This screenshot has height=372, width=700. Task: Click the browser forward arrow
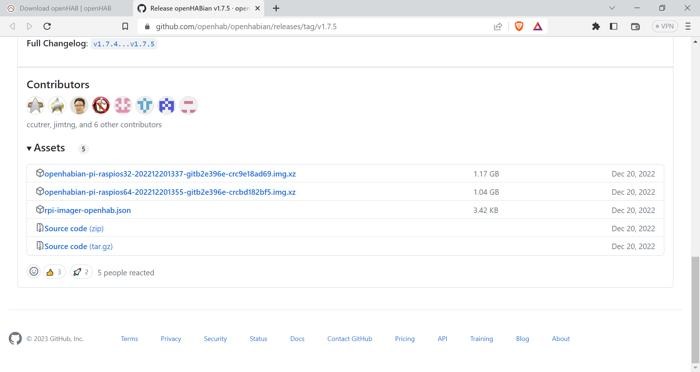click(29, 26)
